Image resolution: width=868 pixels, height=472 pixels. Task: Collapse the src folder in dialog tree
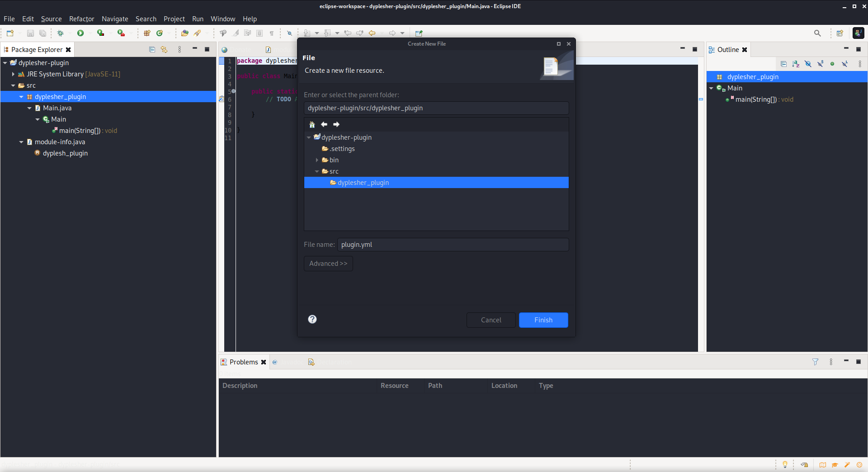[317, 171]
